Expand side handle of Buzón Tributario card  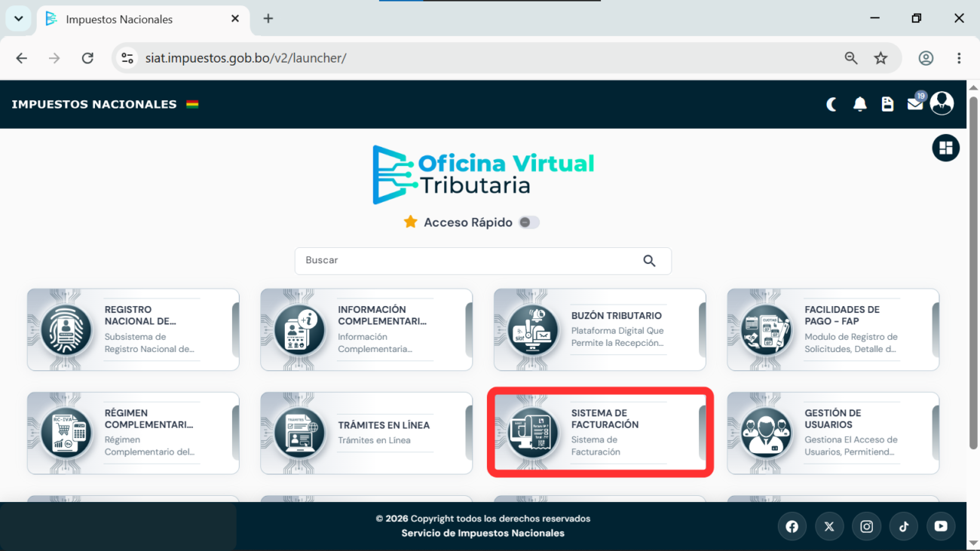(702, 329)
